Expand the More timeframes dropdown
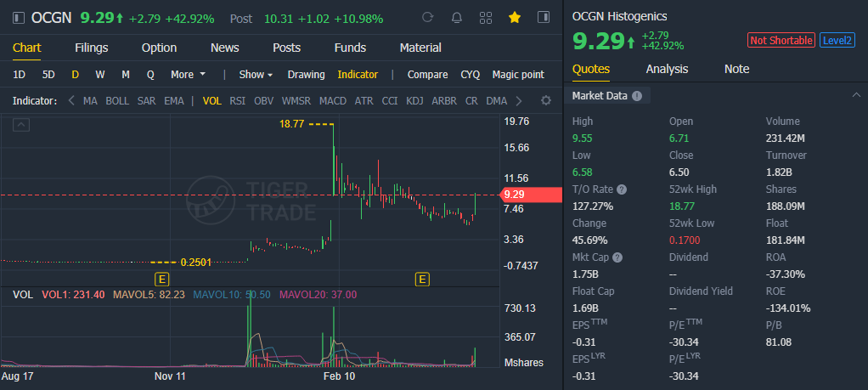This screenshot has height=390, width=868. click(189, 74)
